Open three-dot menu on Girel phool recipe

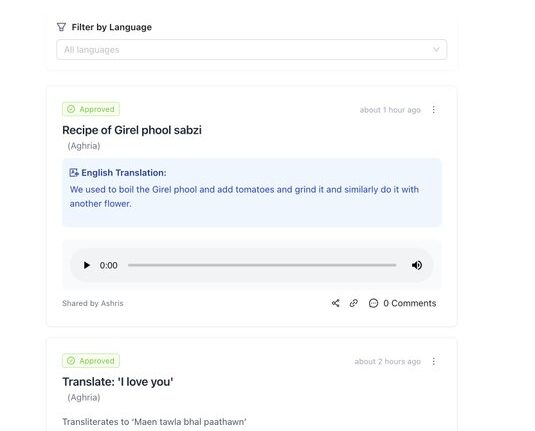pos(434,110)
